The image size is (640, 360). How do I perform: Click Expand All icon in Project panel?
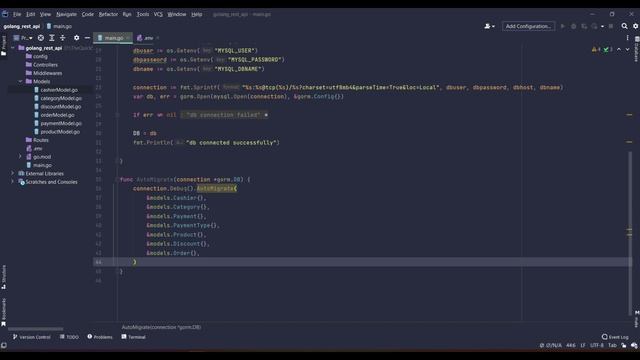[x=52, y=38]
